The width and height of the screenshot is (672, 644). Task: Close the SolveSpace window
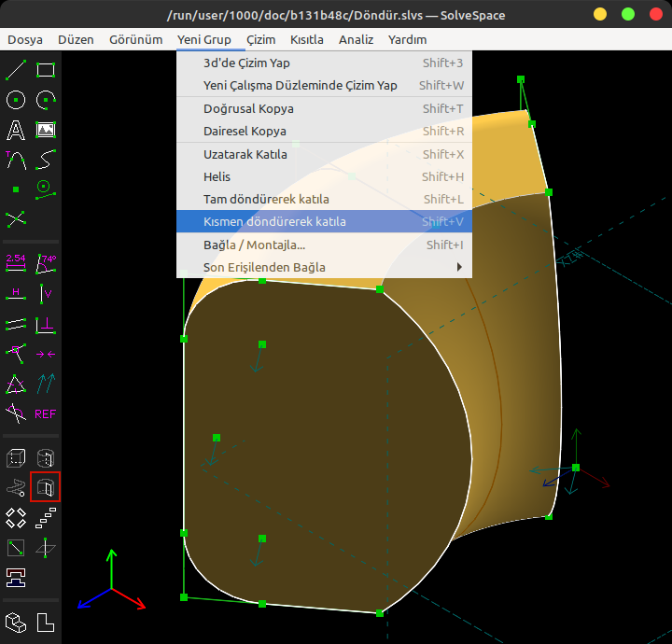click(x=656, y=14)
